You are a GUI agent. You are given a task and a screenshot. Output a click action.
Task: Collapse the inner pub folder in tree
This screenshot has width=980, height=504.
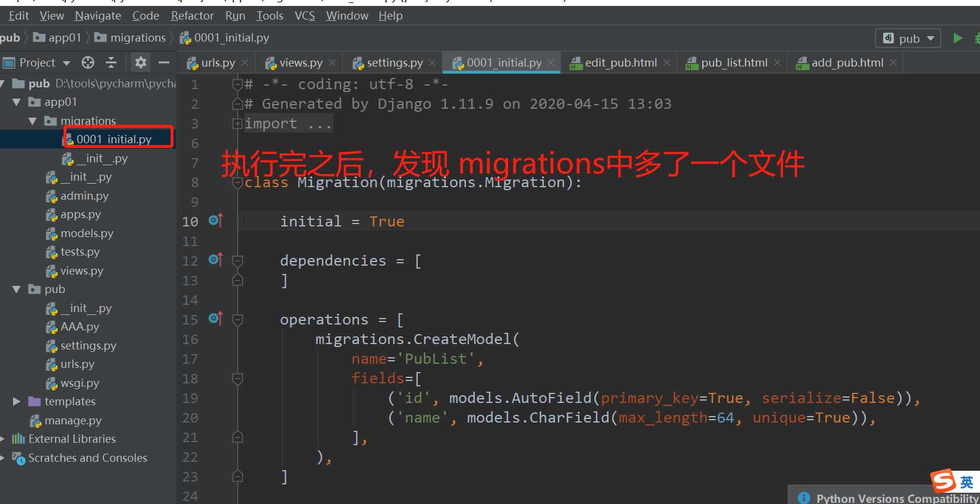point(17,289)
